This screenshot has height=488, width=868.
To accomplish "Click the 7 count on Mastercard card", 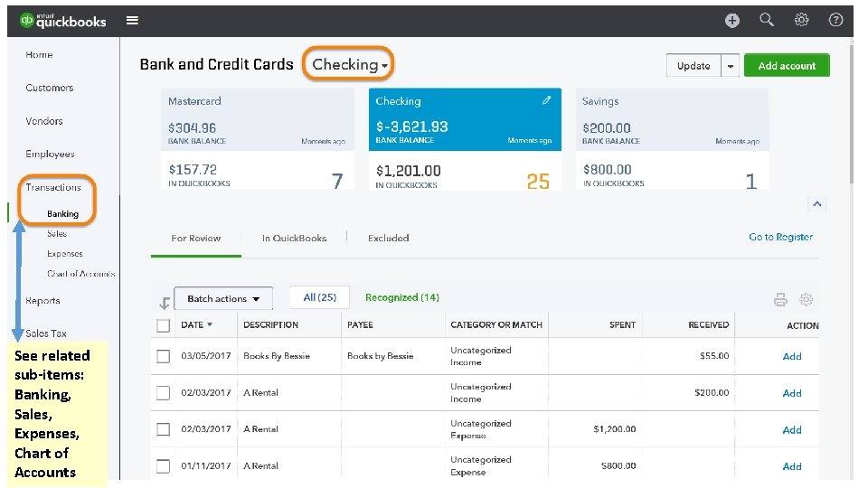I will (x=337, y=181).
